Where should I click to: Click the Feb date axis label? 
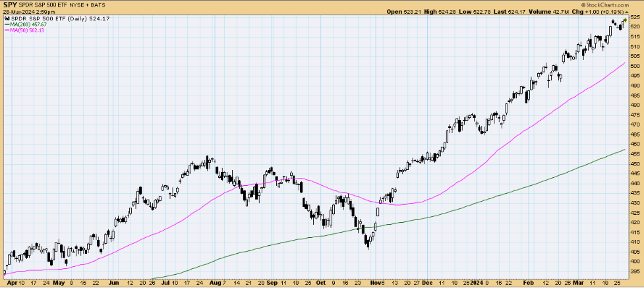tap(529, 283)
